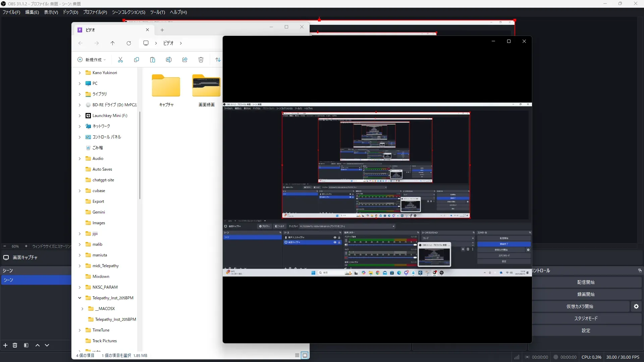This screenshot has height=362, width=644.
Task: Click the 録画開始 button
Action: point(586,294)
